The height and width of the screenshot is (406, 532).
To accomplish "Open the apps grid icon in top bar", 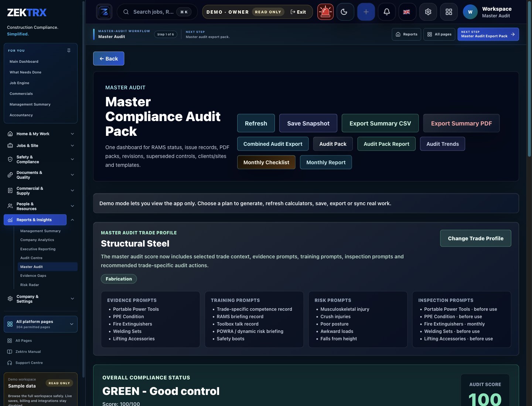I will [449, 12].
